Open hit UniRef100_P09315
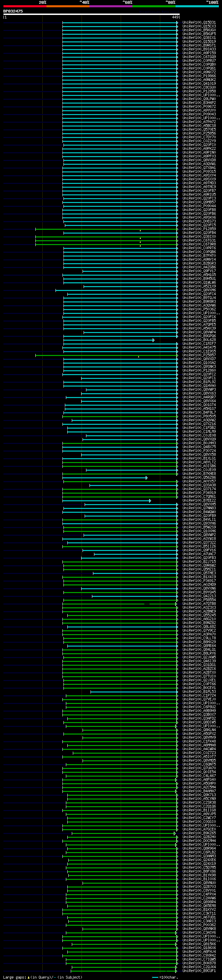This screenshot has height=980, width=222. point(199,172)
